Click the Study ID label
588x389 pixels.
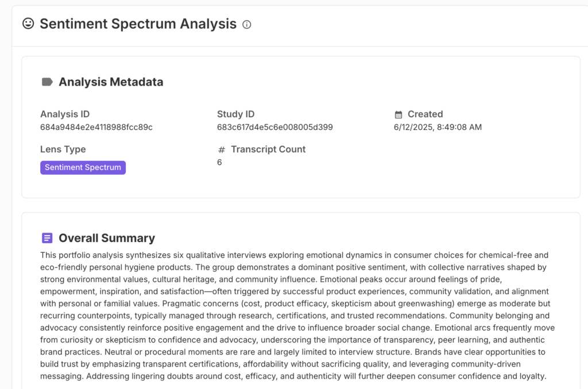point(235,114)
